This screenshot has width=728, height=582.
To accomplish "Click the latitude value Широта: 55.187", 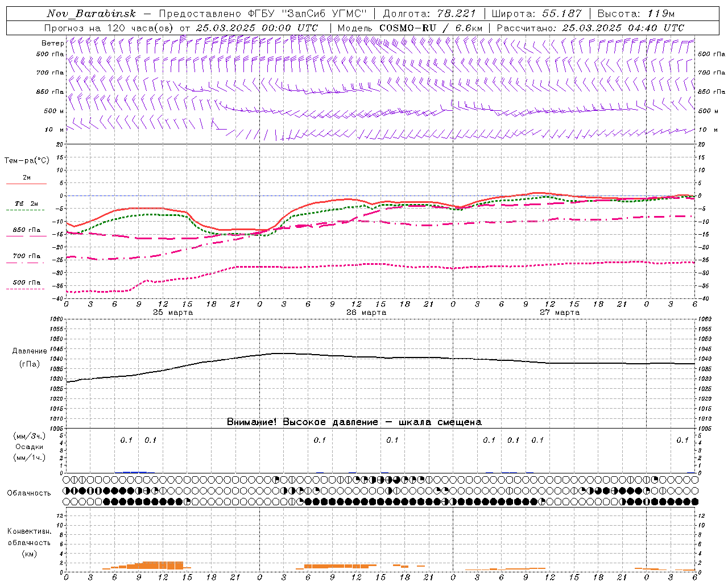I will tap(537, 14).
